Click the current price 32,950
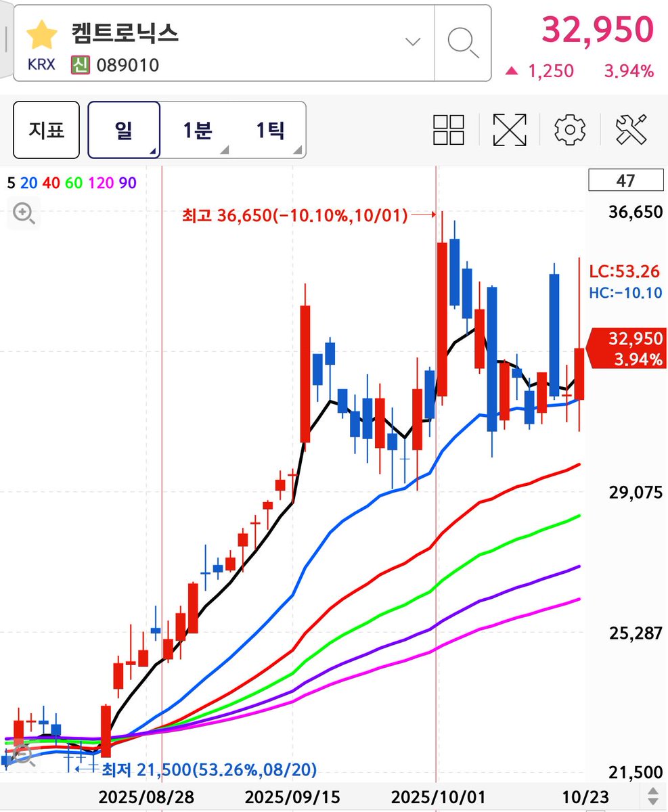This screenshot has height=812, width=668. click(598, 29)
